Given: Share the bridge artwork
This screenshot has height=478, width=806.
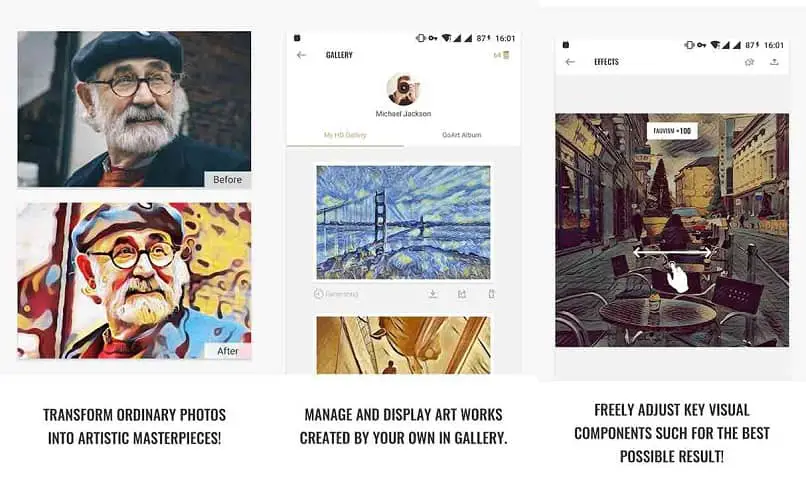Looking at the screenshot, I should coord(462,294).
